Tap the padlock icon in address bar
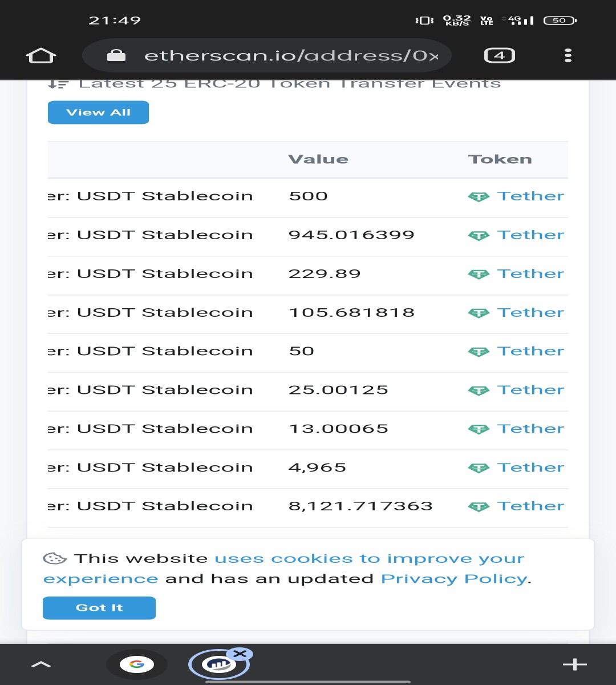This screenshot has width=616, height=685. (116, 55)
